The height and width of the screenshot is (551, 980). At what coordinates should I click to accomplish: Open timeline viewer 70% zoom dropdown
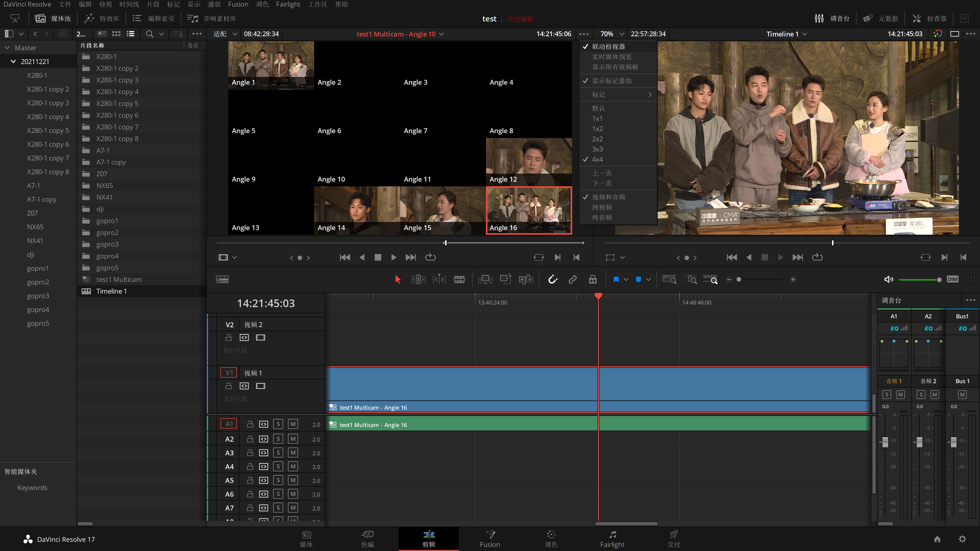(x=612, y=34)
